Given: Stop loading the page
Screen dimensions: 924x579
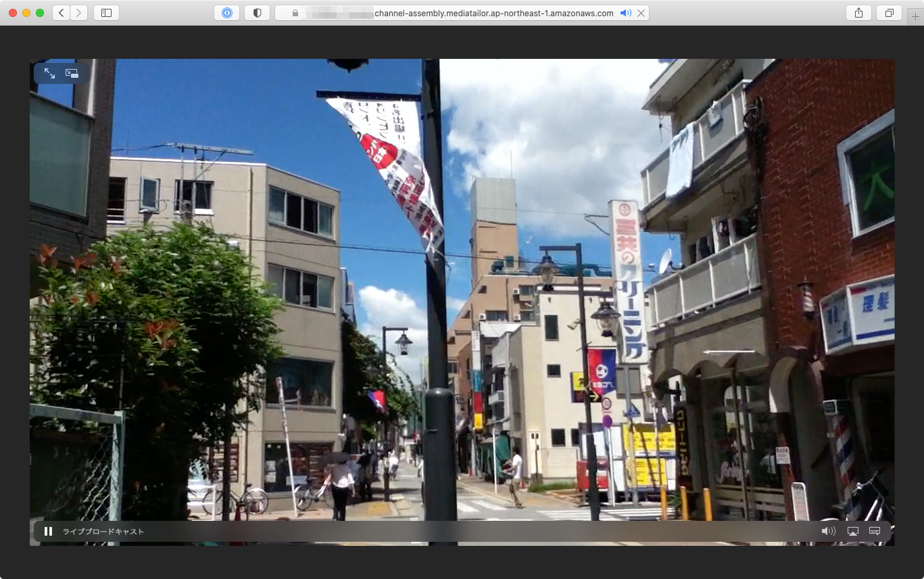Looking at the screenshot, I should [641, 13].
